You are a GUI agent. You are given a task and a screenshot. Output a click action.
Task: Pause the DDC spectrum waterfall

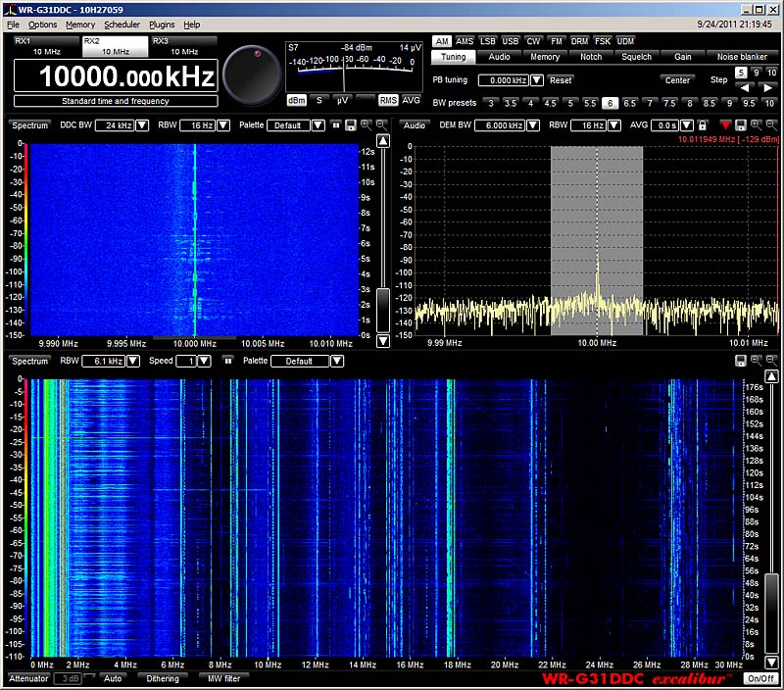pyautogui.click(x=336, y=125)
